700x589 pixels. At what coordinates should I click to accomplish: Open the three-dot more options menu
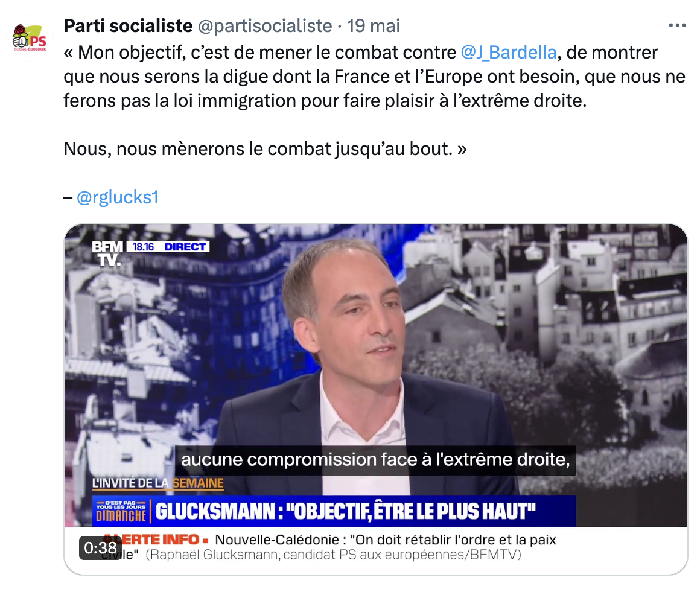point(677,25)
